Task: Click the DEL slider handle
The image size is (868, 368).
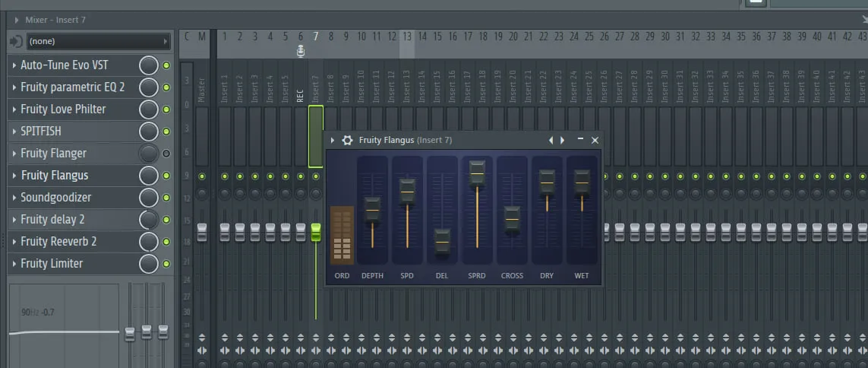Action: pyautogui.click(x=442, y=242)
